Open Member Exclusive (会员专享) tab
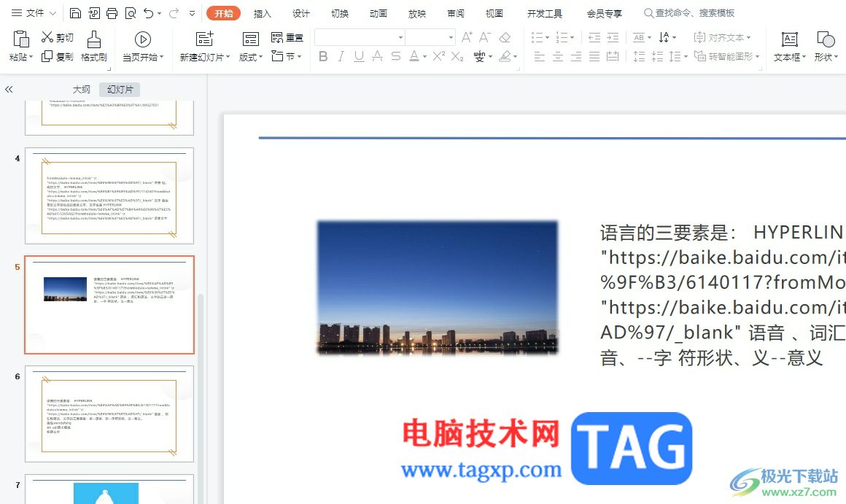The image size is (846, 504). [x=605, y=13]
